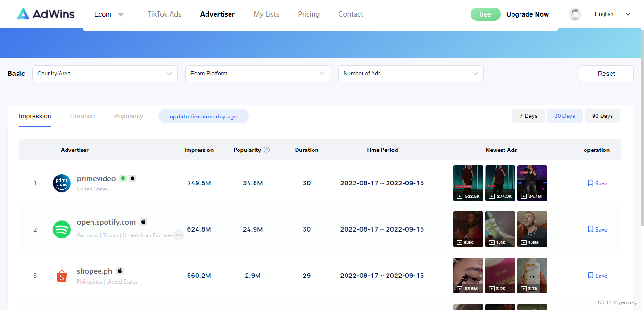
Task: Open the Contact page
Action: [351, 14]
